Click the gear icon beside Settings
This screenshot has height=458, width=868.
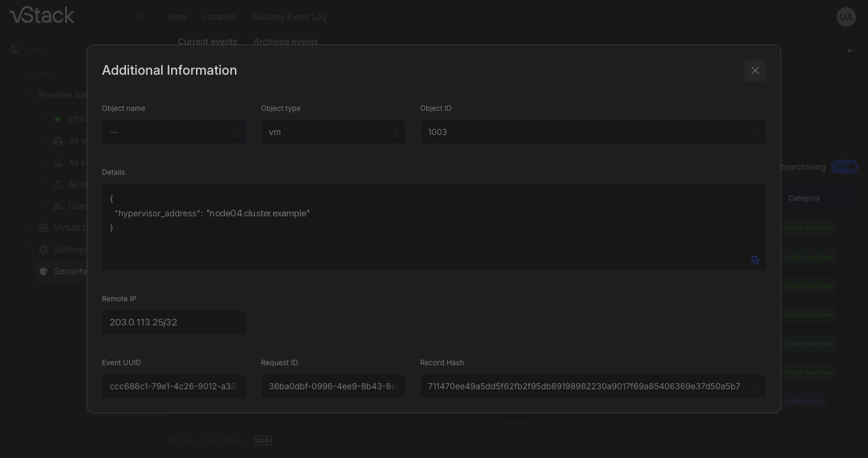pyautogui.click(x=43, y=249)
